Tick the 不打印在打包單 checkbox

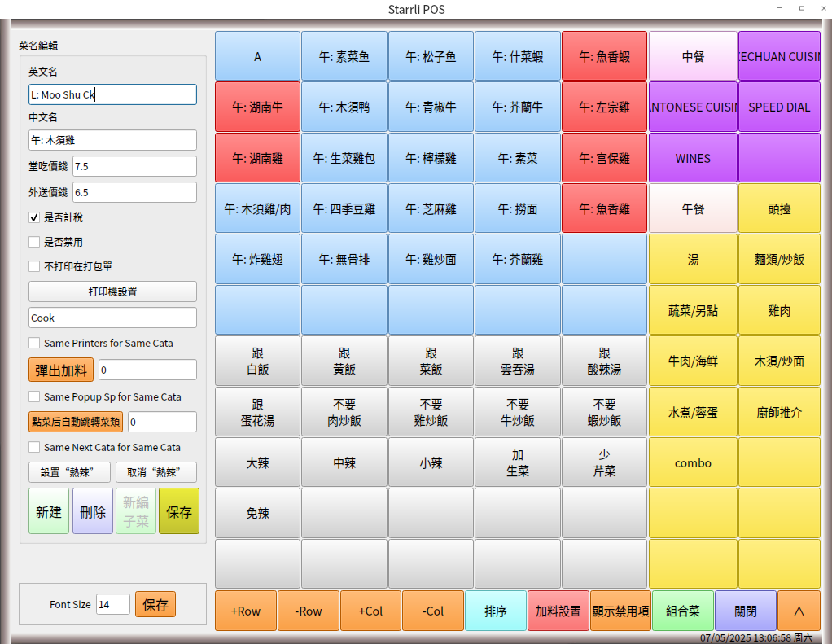(x=34, y=266)
